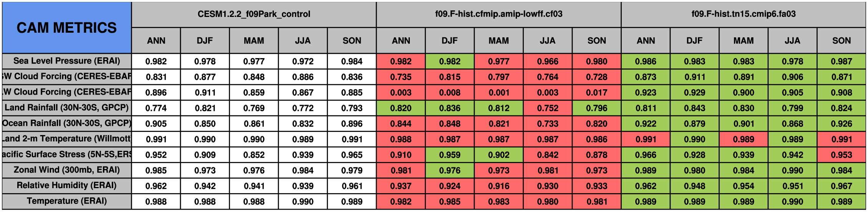
Task: Select the CESM1.2.2_f09Park_control column header
Action: [x=254, y=14]
